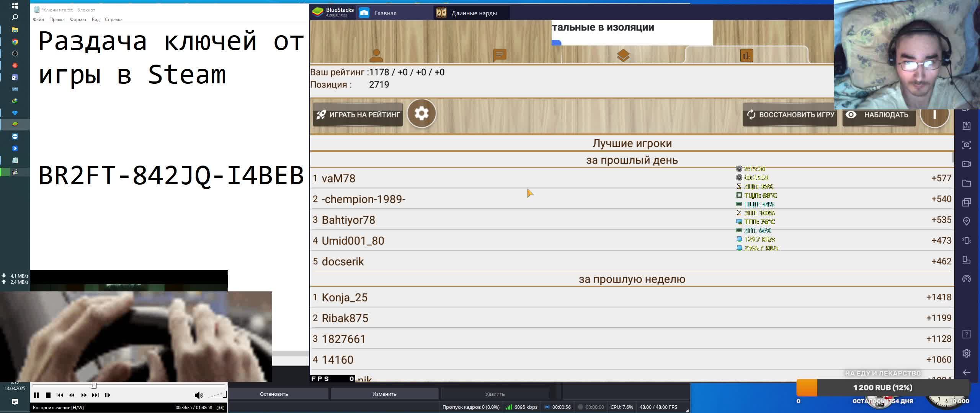Click audio channel icon in player status bar
The height and width of the screenshot is (413, 980).
coord(221,408)
